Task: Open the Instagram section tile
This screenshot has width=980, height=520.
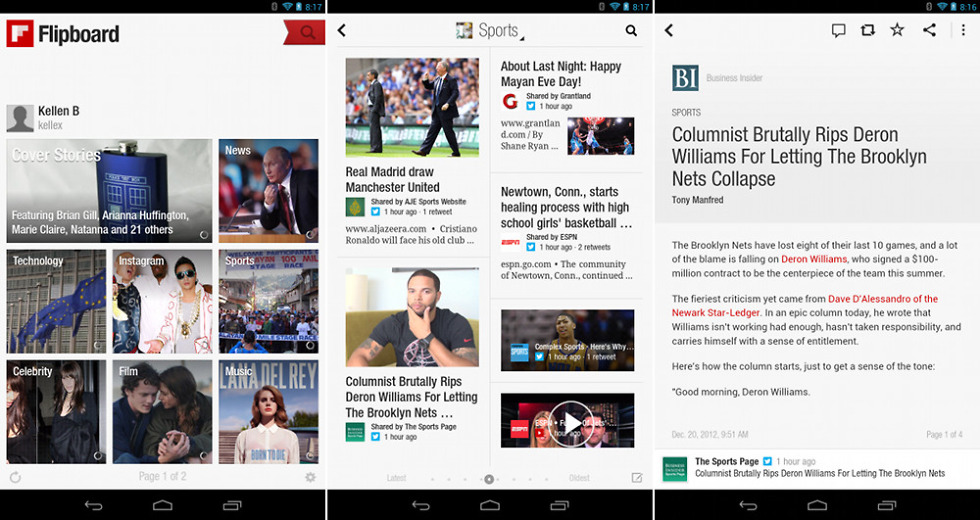Action: 162,301
